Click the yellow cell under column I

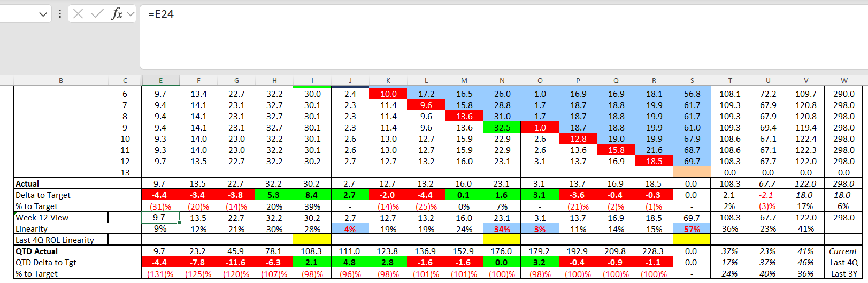pyautogui.click(x=312, y=240)
